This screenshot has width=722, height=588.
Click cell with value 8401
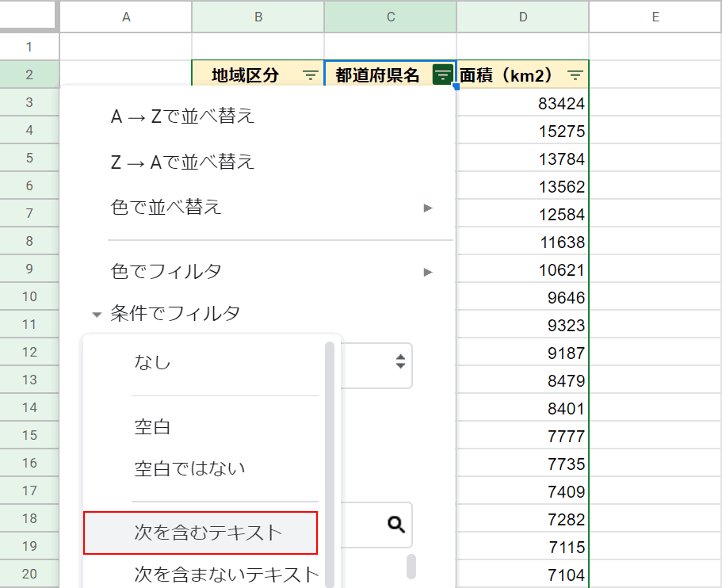tap(523, 407)
